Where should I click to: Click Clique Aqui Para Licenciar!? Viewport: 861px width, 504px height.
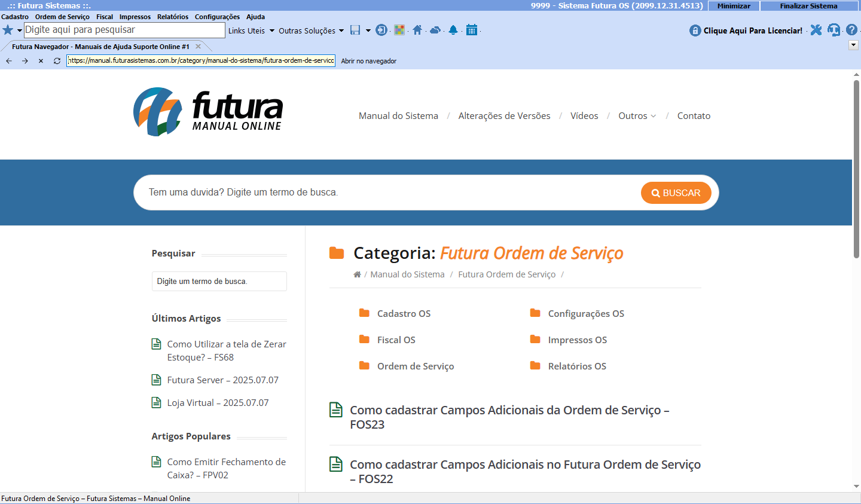(753, 30)
